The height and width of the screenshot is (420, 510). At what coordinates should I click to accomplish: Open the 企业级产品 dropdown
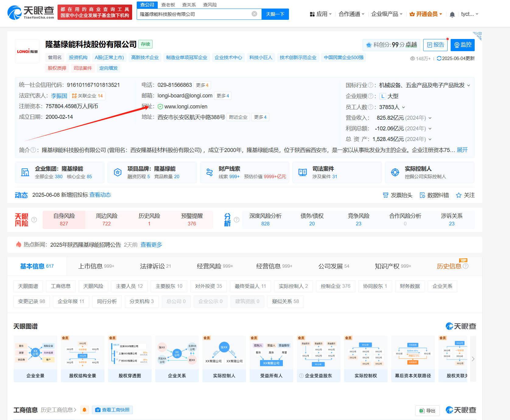(387, 14)
